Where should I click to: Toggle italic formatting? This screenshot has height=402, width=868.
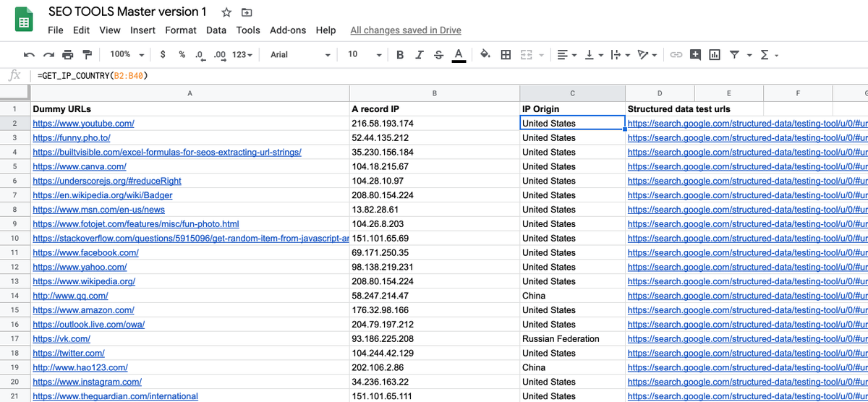click(420, 54)
